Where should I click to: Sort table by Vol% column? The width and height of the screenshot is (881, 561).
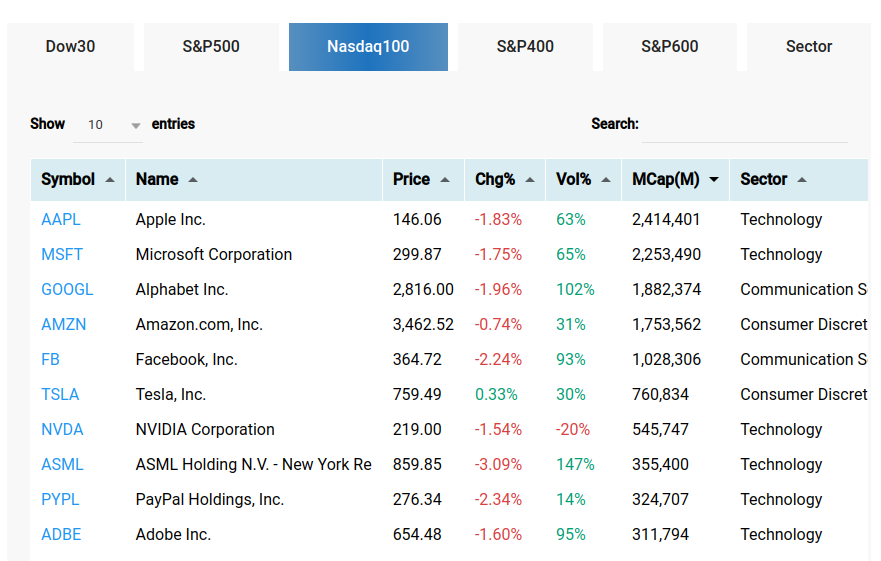(584, 180)
